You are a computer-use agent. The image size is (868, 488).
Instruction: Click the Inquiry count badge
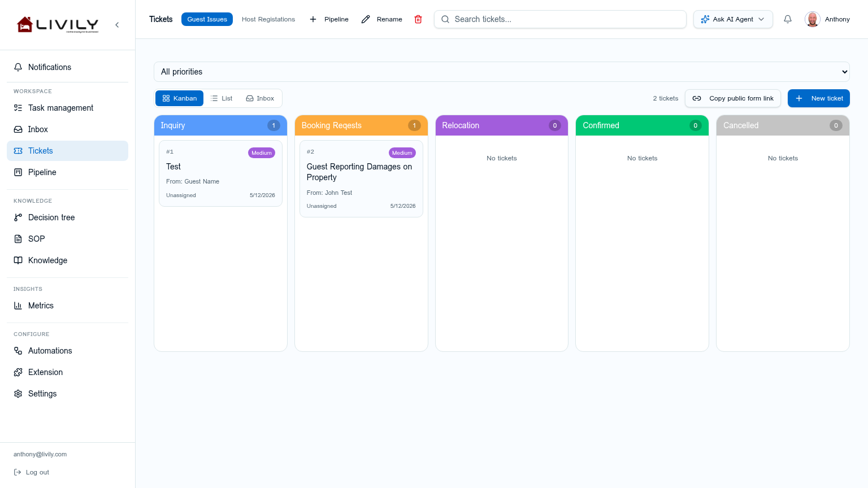[274, 125]
